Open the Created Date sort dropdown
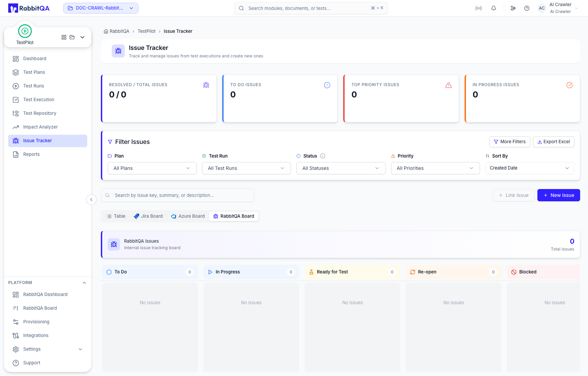588x376 pixels. click(530, 168)
